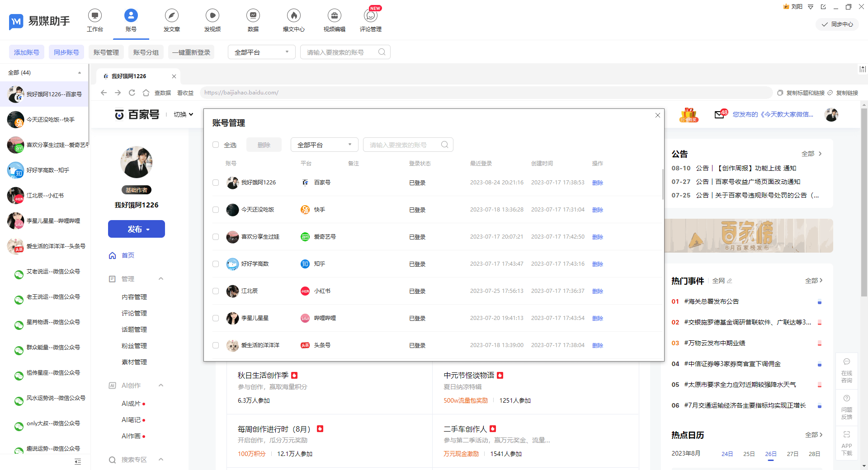Select 内容管理 in the sidebar menu
Viewport: 868px width, 470px height.
134,296
